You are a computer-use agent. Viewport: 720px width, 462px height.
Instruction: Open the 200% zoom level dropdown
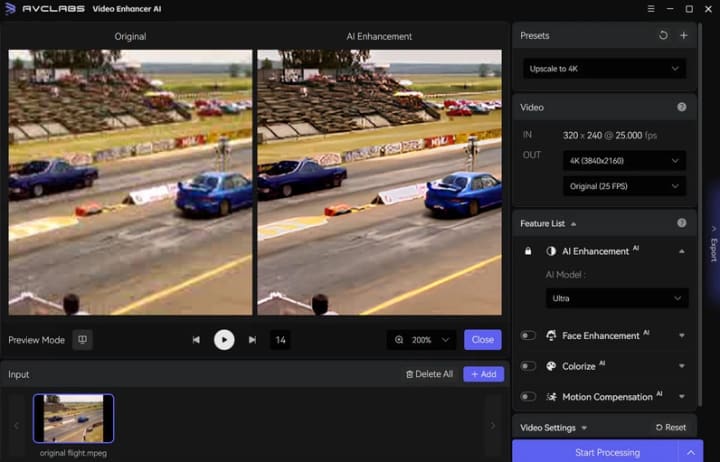pyautogui.click(x=422, y=340)
